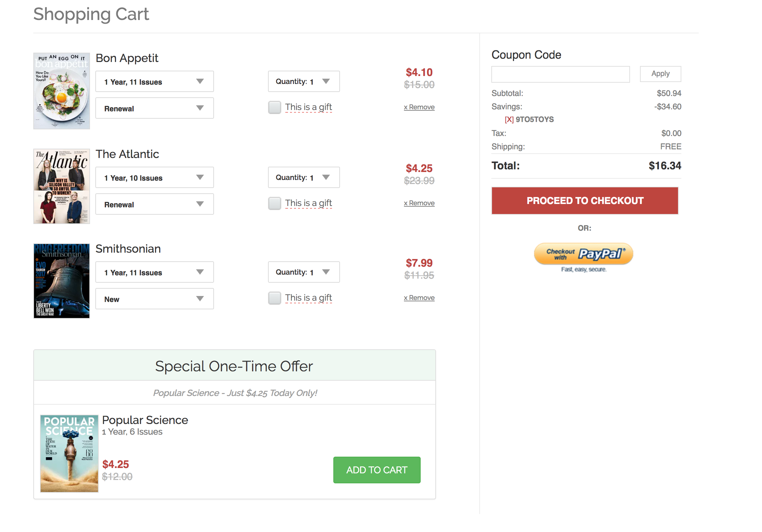Open Bon Appetit term dropdown '1 Year, 11 Issues'

(x=155, y=82)
